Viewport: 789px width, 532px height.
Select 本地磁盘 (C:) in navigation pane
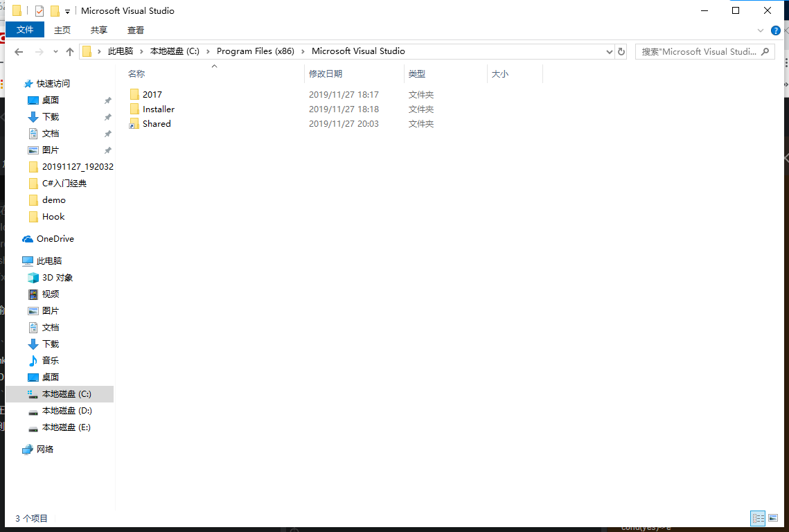pyautogui.click(x=67, y=394)
